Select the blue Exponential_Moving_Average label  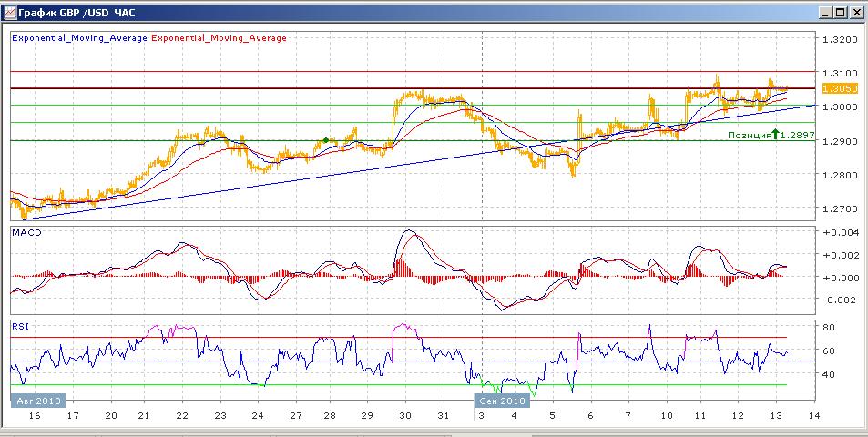click(78, 38)
